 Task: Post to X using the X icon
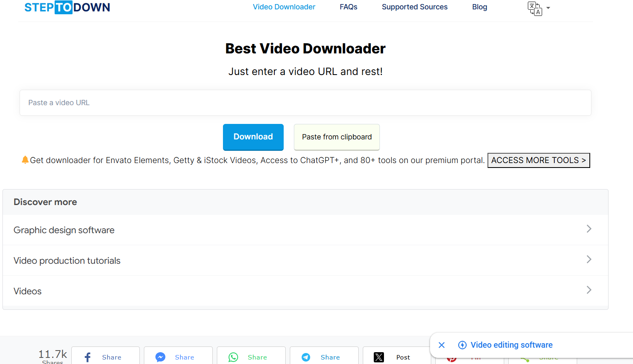point(379,357)
